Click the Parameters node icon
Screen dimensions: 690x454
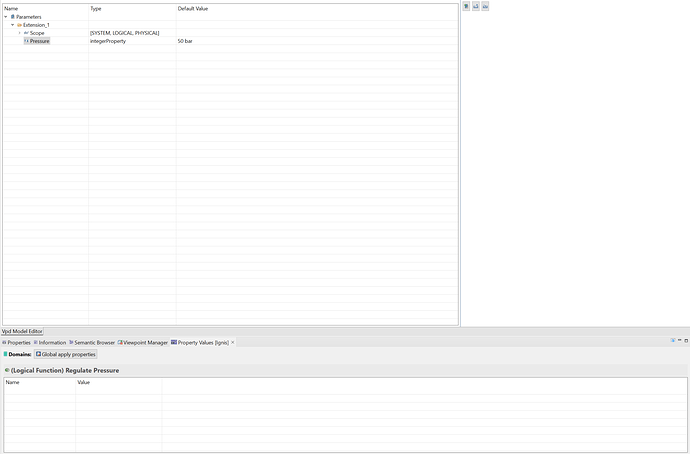13,17
